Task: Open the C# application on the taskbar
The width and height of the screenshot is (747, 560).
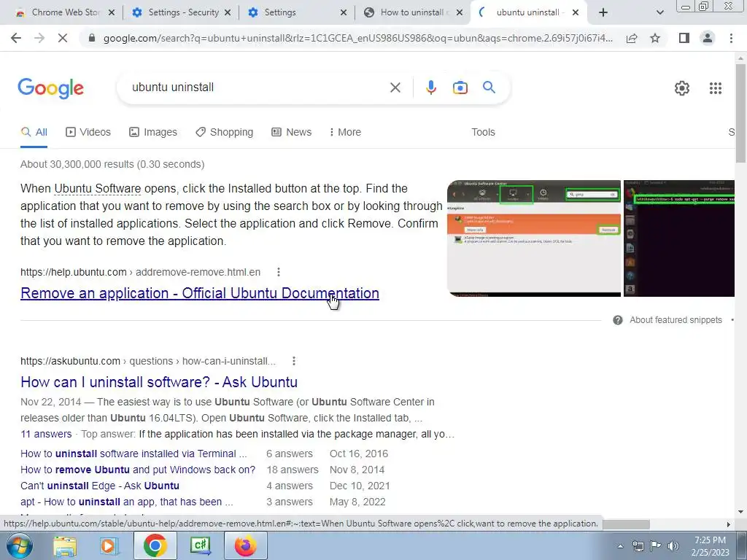Action: pyautogui.click(x=201, y=545)
